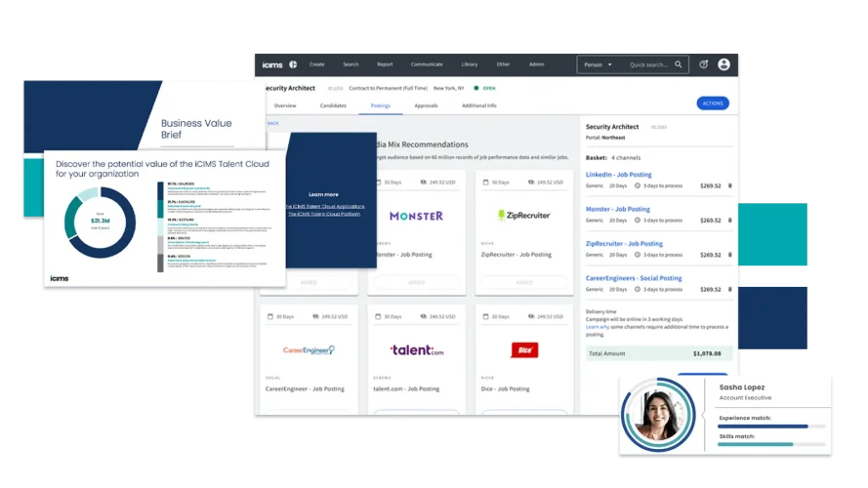Click the blue ACTIONS button

point(713,103)
